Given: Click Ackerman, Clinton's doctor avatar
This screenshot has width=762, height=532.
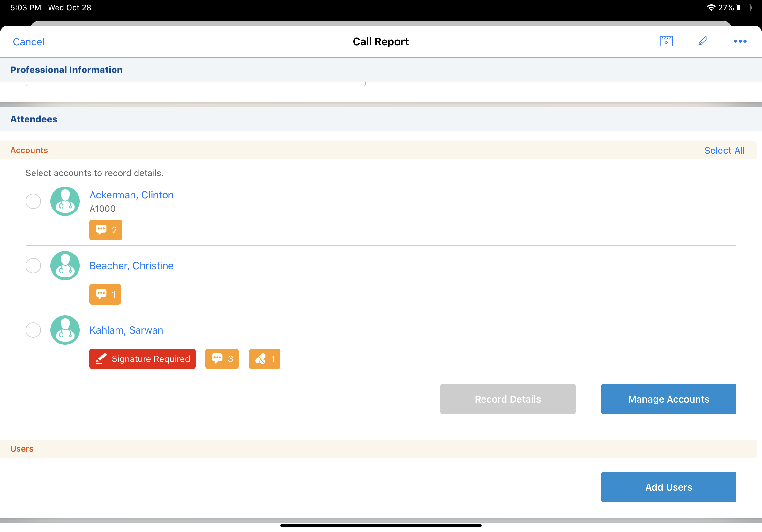Looking at the screenshot, I should tap(65, 201).
